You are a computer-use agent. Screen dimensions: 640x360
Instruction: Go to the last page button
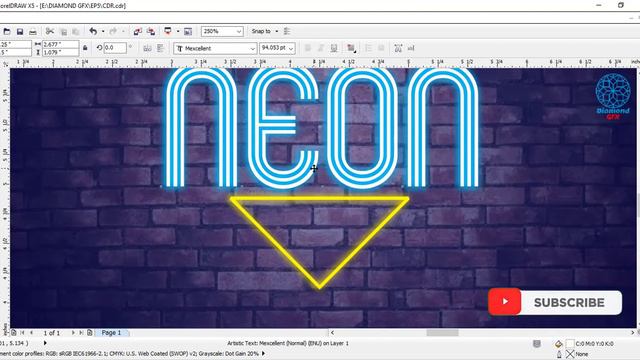[x=81, y=333]
